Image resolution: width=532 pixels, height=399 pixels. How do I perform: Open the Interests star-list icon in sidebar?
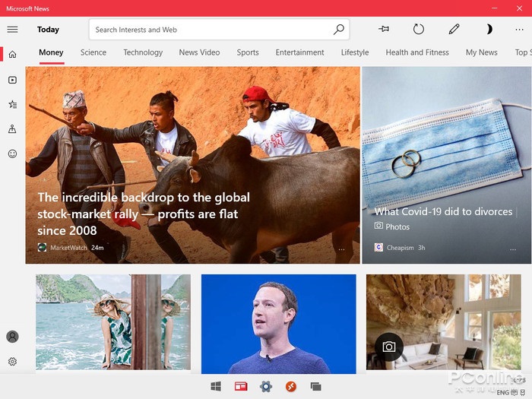[13, 105]
